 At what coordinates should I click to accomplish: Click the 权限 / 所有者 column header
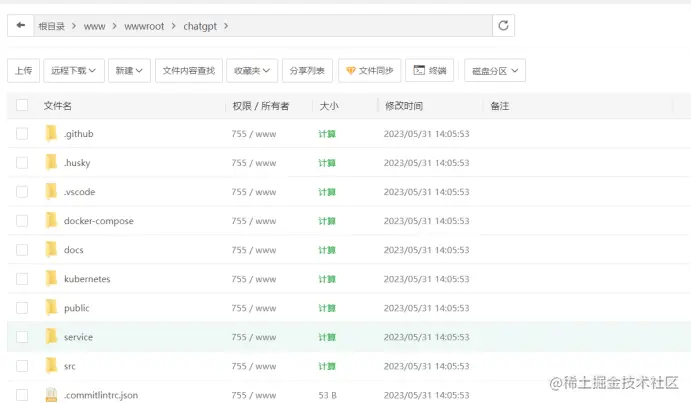261,106
